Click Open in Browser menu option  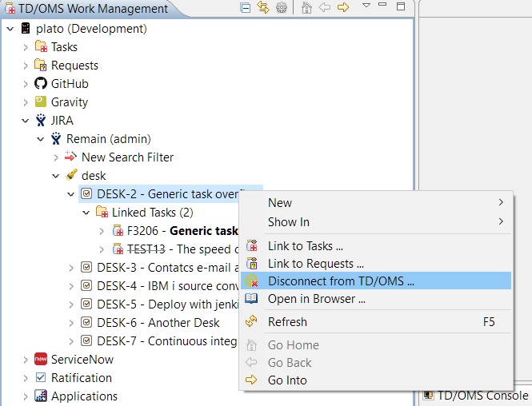click(317, 299)
